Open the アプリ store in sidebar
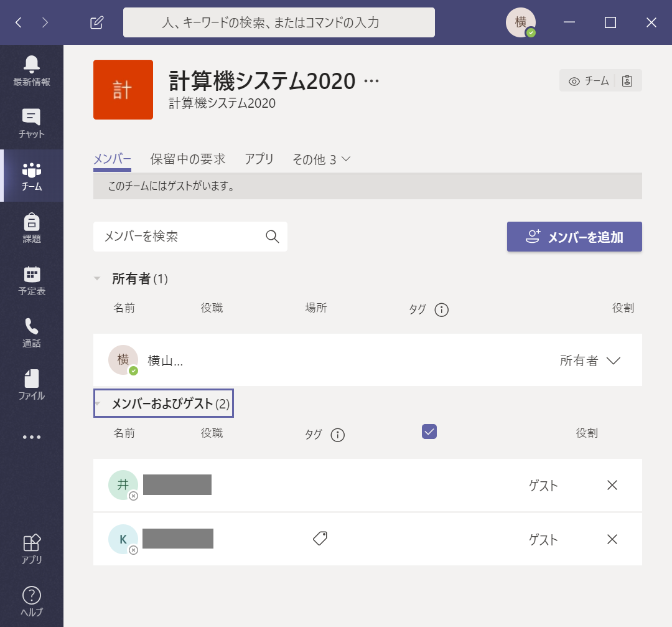 point(32,549)
